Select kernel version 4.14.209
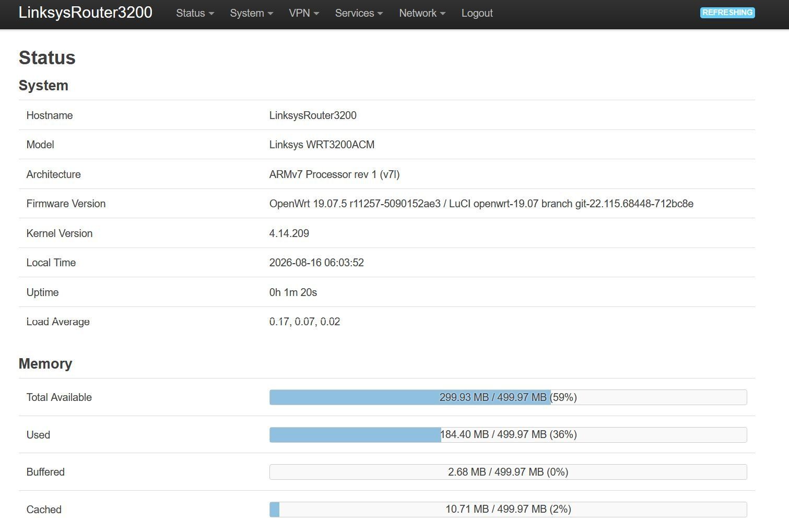 (x=289, y=233)
